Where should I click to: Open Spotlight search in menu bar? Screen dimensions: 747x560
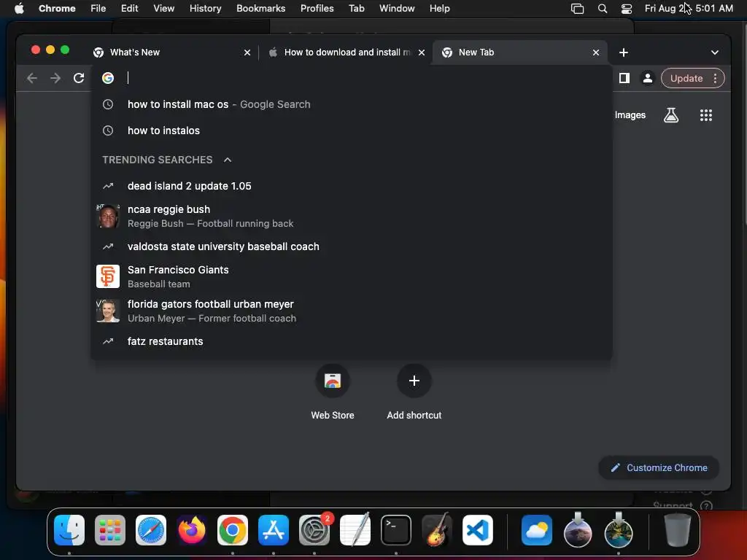(x=602, y=9)
